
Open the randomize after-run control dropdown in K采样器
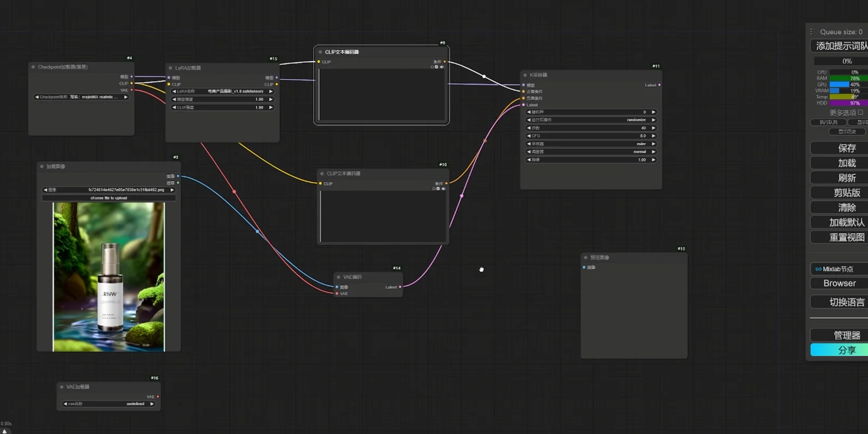591,120
